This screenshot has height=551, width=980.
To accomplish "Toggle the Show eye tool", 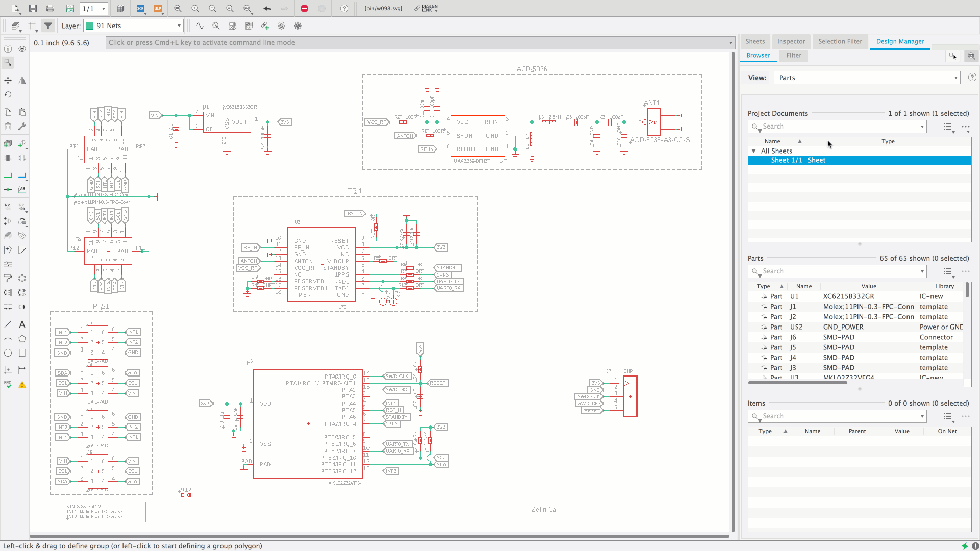I will pos(22,49).
